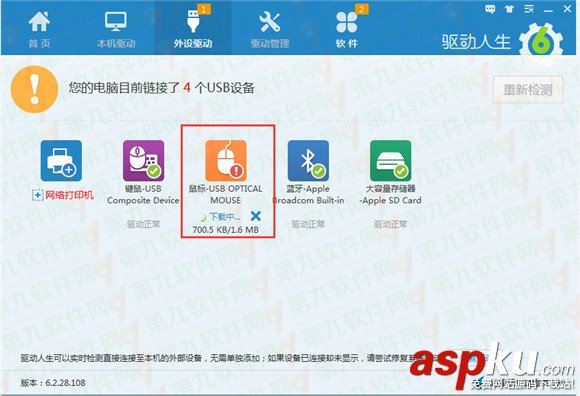Click the network printer icon
The width and height of the screenshot is (580, 396).
[x=61, y=160]
